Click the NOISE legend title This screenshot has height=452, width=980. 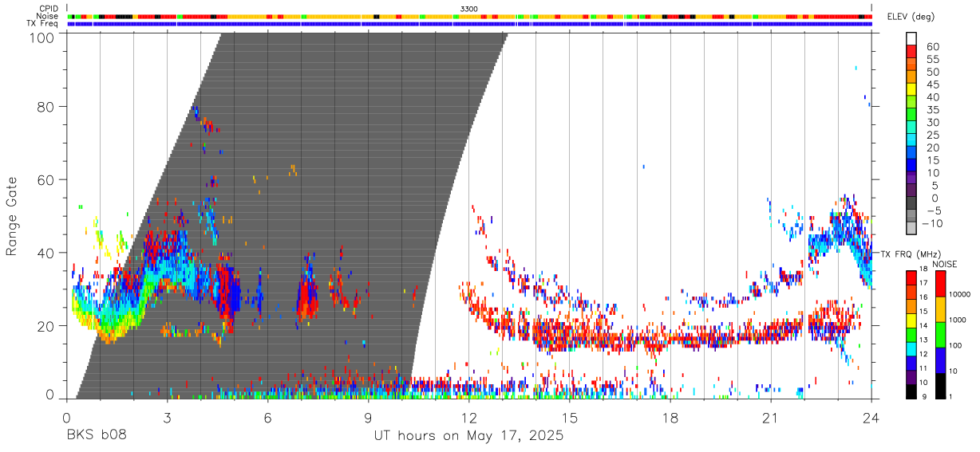[944, 264]
